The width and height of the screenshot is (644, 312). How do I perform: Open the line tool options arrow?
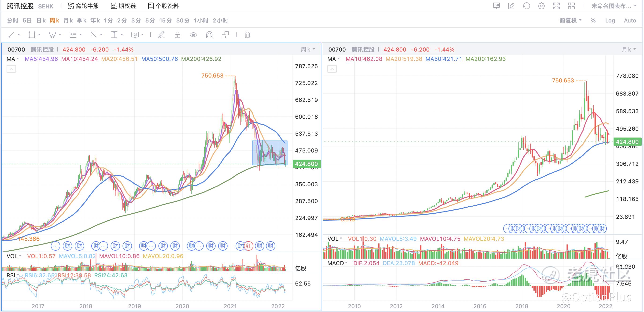[19, 34]
